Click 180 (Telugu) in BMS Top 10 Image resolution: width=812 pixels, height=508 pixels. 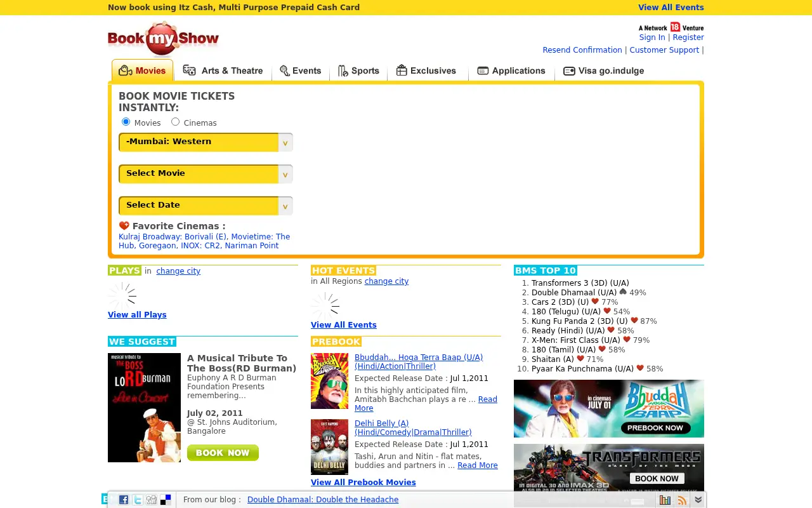566,312
